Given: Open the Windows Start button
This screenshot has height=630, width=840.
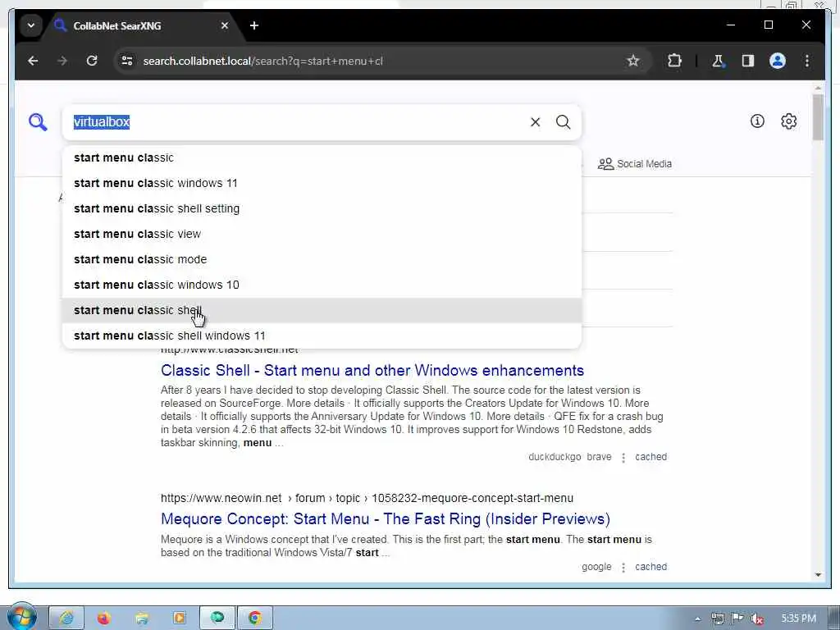Looking at the screenshot, I should pos(21,617).
